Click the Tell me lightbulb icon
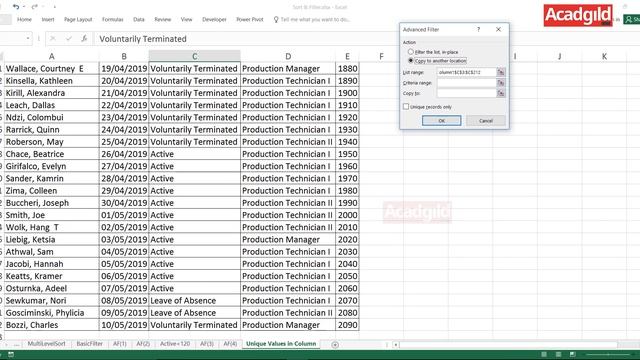Viewport: 640px width, 360px height. (x=276, y=19)
